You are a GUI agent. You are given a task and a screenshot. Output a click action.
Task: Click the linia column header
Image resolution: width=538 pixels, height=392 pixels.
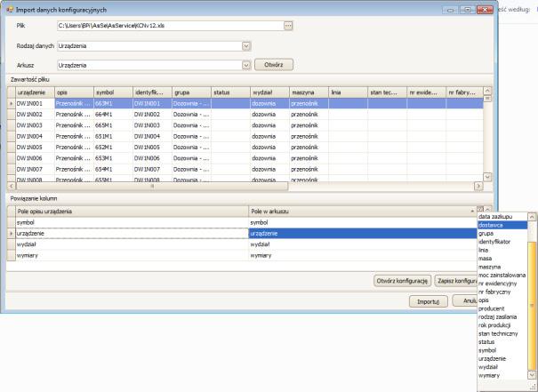pos(348,92)
